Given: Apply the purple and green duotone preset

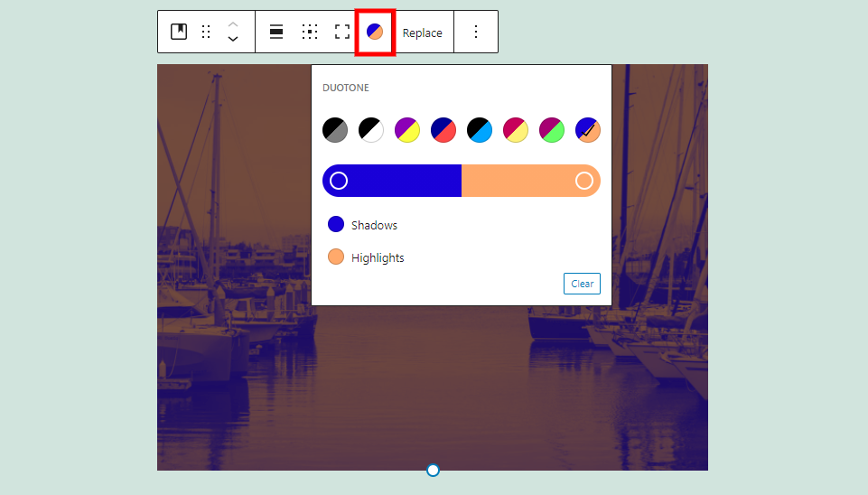Looking at the screenshot, I should (552, 130).
